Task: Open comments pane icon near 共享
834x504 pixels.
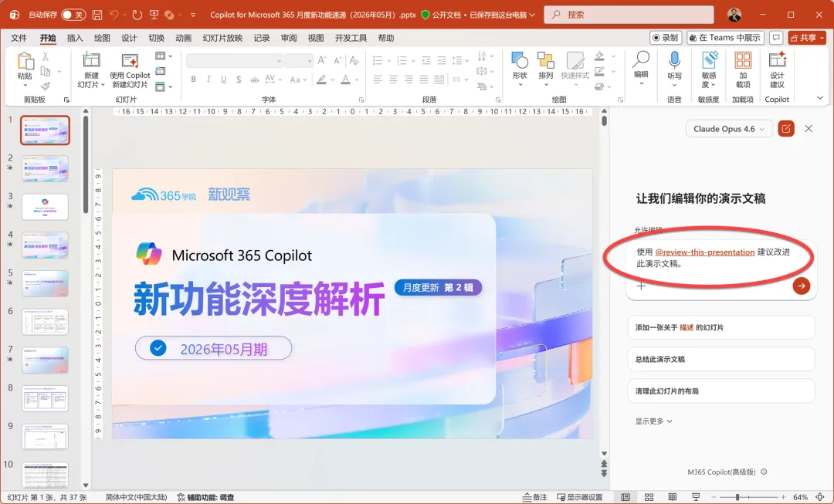Action: click(776, 38)
